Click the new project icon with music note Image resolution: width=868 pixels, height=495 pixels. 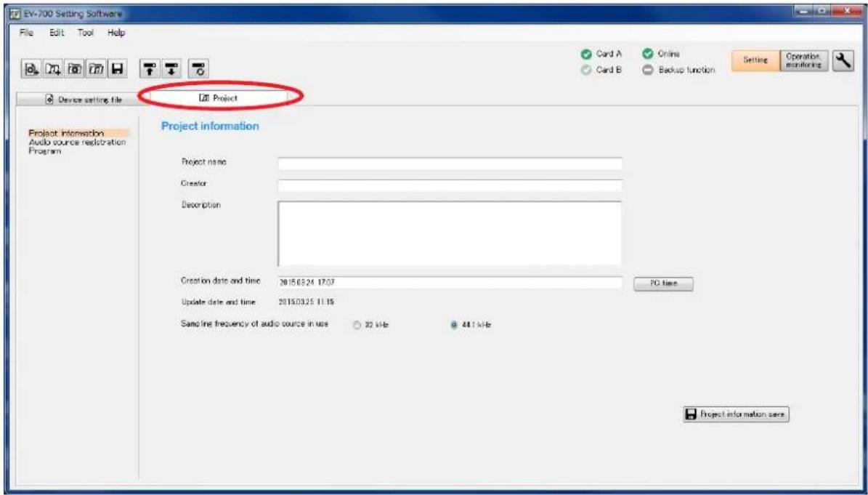[x=52, y=68]
